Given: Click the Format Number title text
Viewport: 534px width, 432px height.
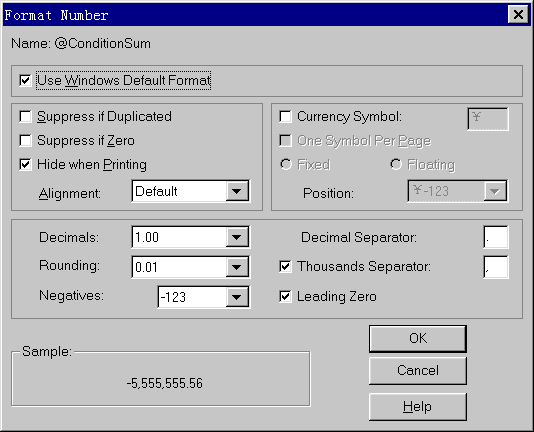Looking at the screenshot, I should coord(57,15).
